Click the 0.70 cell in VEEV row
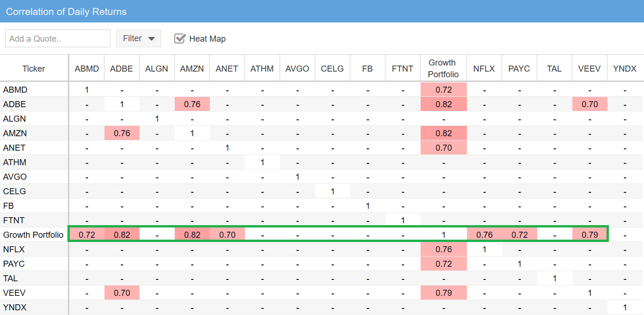Viewport: 644px width, 315px height. 122,293
